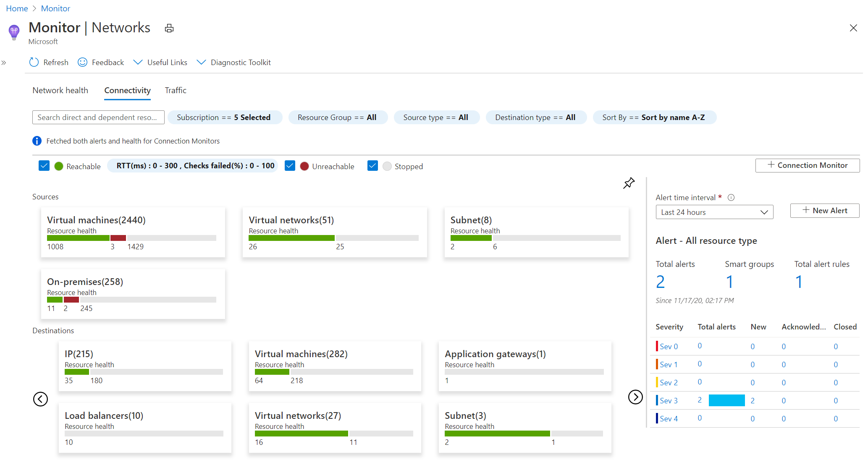Click the info icon near Alert time interval

731,197
